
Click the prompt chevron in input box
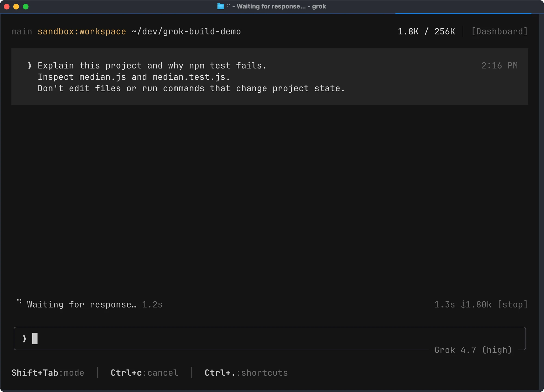coord(24,338)
